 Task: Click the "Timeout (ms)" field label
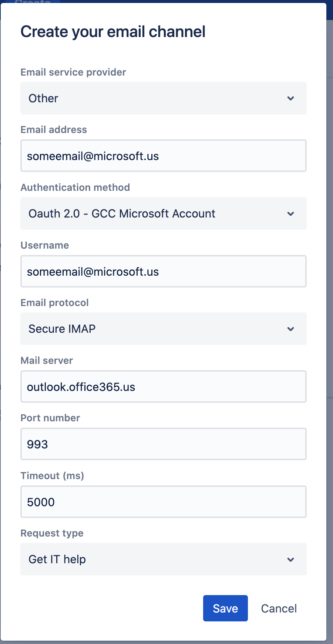pyautogui.click(x=52, y=476)
